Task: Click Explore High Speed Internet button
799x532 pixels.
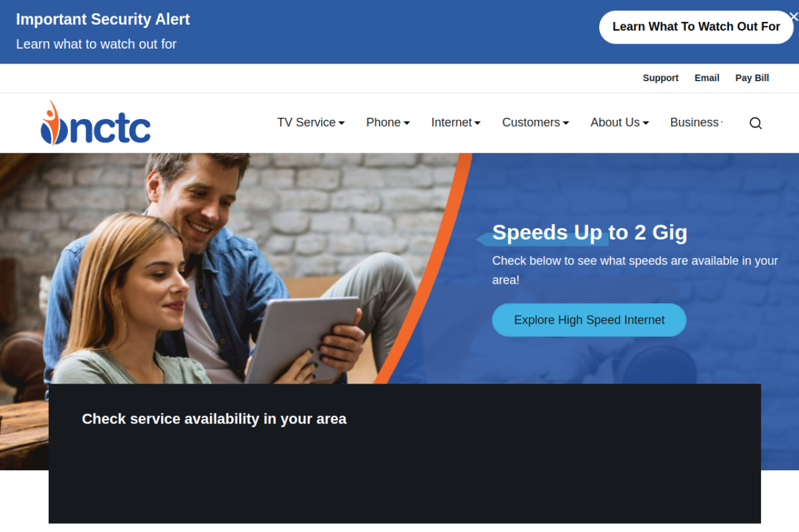Action: 589,320
